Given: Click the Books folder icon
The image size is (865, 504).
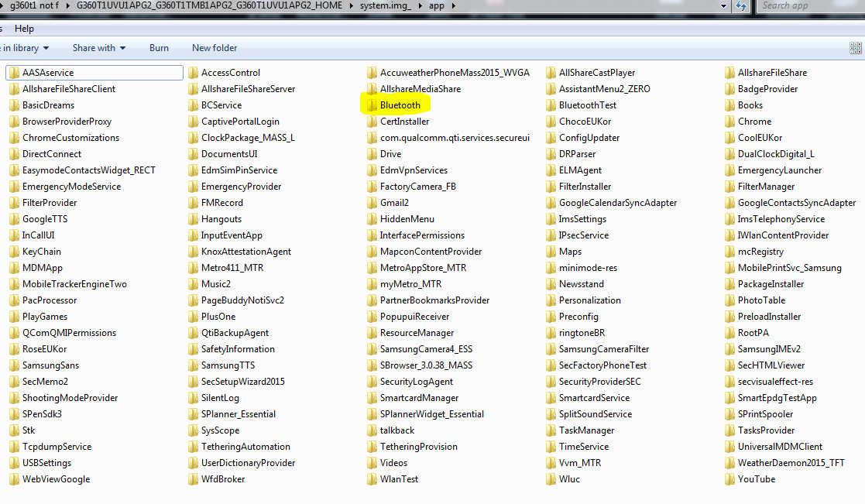Looking at the screenshot, I should [x=729, y=105].
